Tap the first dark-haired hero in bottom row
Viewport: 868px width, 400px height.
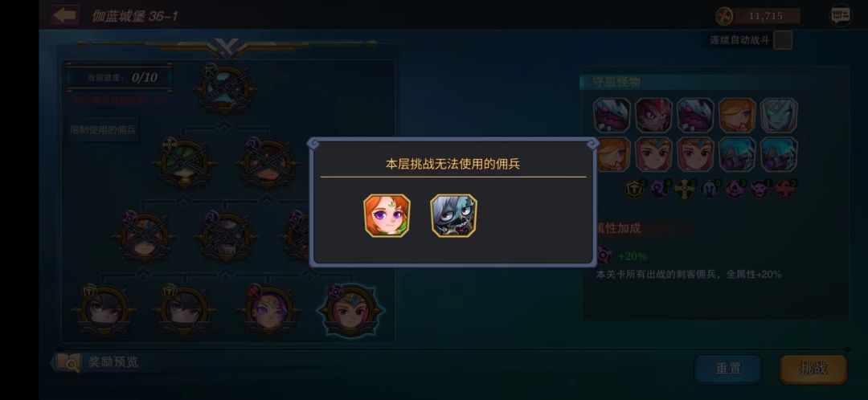[104, 310]
